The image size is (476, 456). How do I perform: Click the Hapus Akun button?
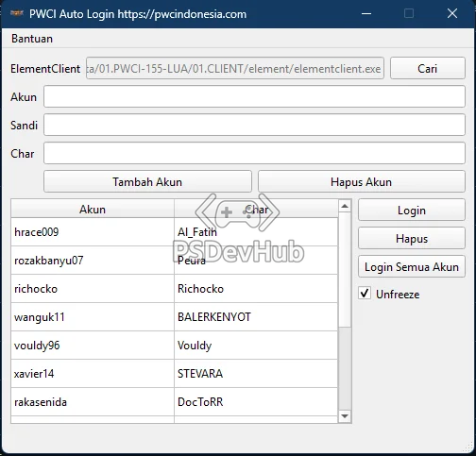click(362, 181)
